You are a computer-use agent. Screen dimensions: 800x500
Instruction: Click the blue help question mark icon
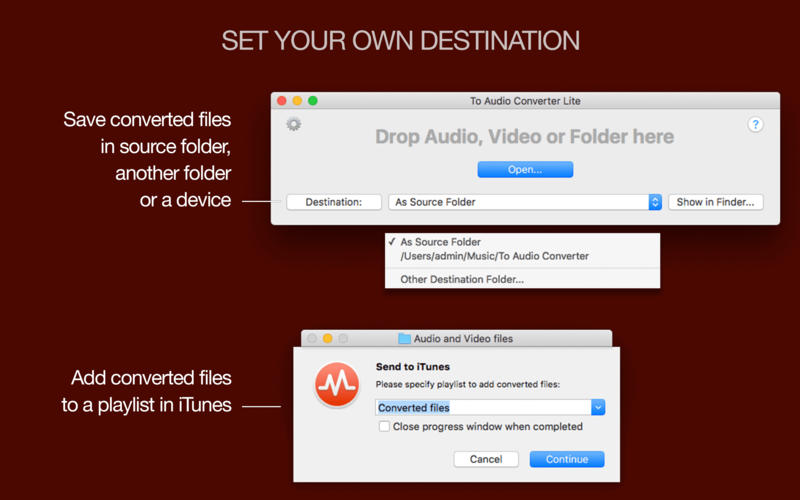click(x=755, y=124)
